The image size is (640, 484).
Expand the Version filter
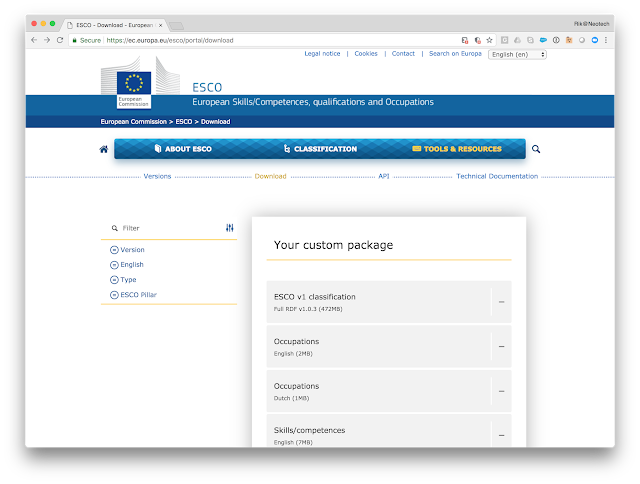[127, 250]
